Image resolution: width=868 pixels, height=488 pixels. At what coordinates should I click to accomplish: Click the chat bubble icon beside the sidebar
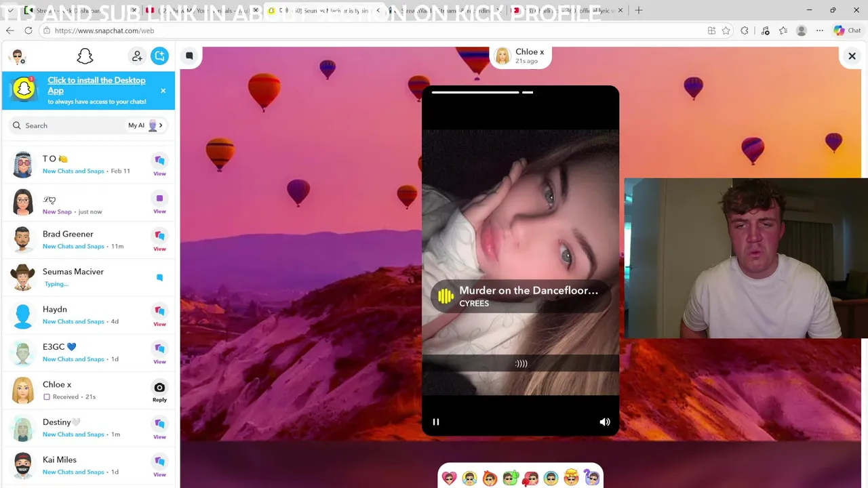pos(189,56)
